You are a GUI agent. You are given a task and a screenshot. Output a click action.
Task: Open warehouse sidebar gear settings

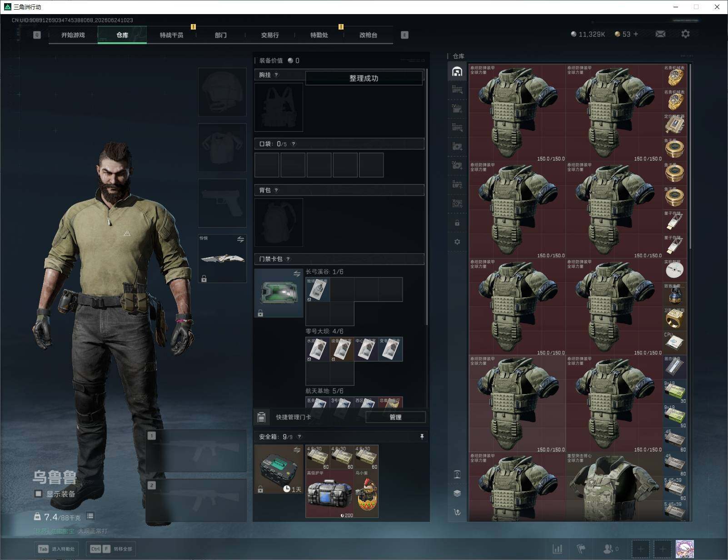click(x=457, y=242)
